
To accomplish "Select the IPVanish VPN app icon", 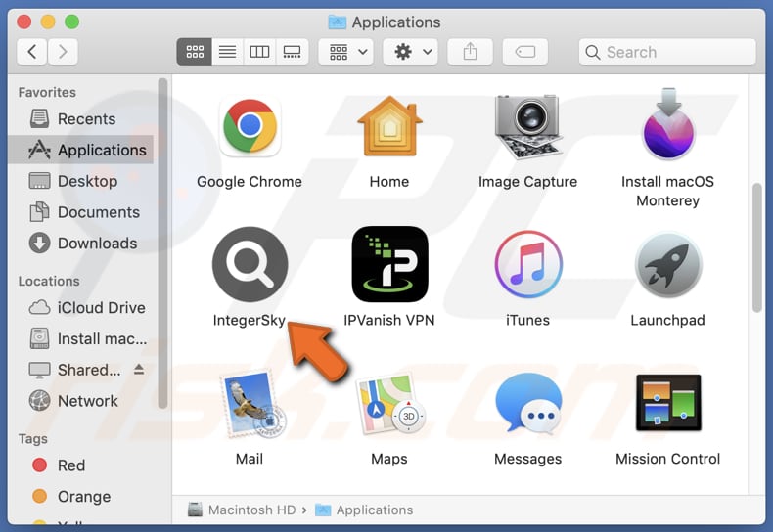I will (x=389, y=264).
